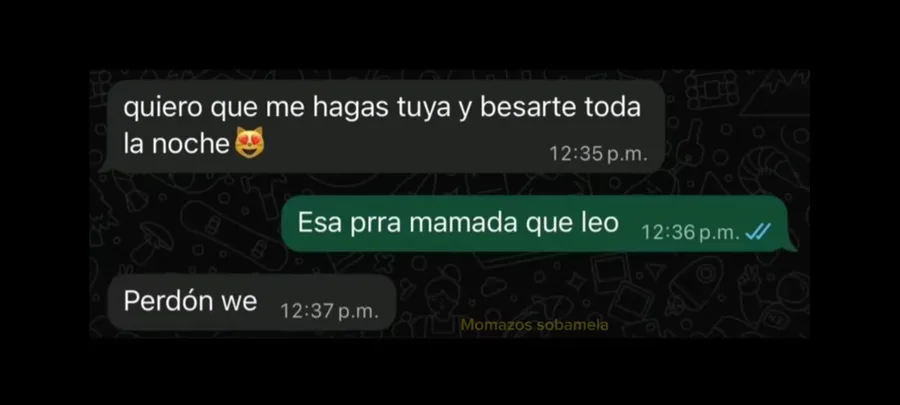Click the blue double-check read receipt
This screenshot has width=900, height=405.
(x=758, y=232)
